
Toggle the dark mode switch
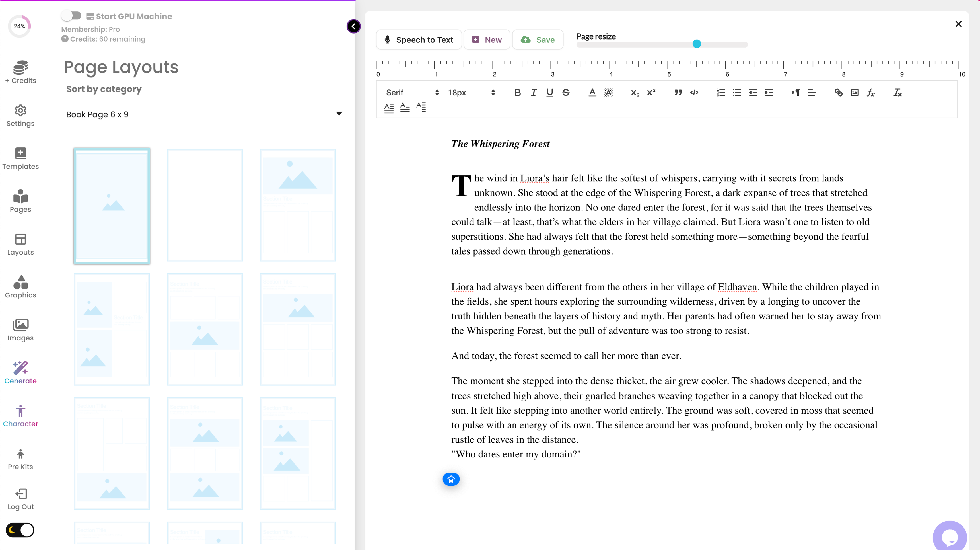20,530
